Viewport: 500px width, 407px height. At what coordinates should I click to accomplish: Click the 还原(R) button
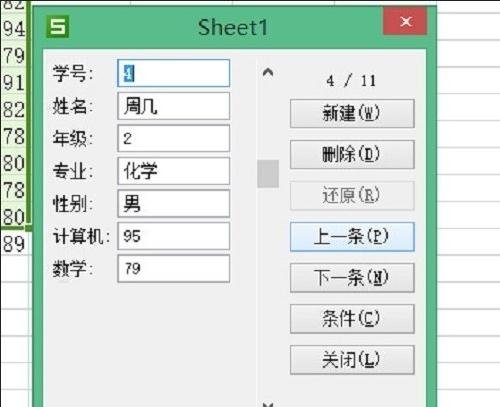pos(352,195)
